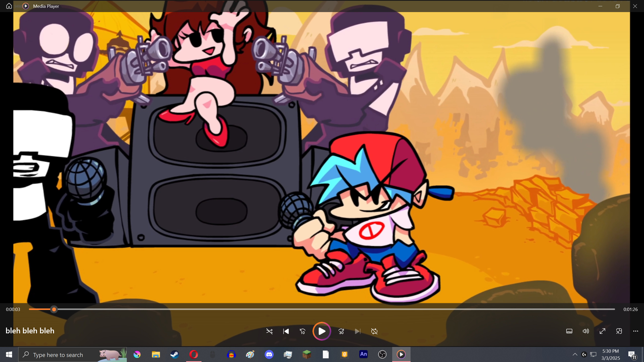
Task: Open Discord from the taskbar
Action: (269, 354)
